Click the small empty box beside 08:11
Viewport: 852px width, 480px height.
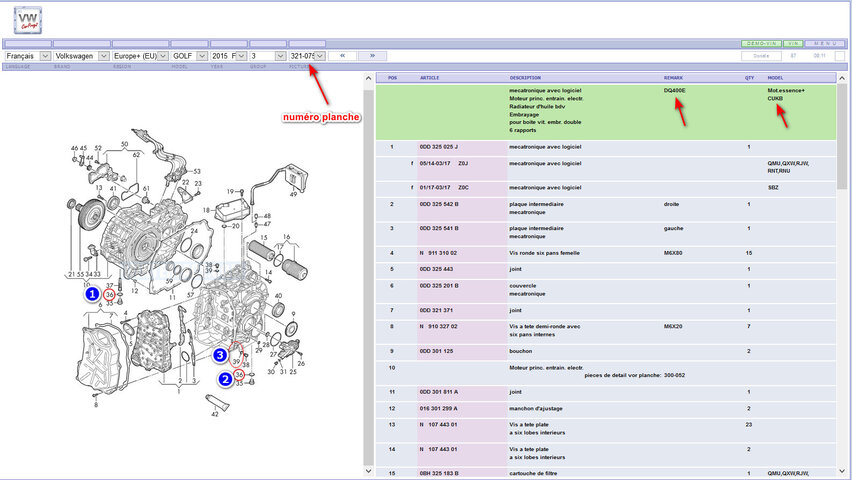pyautogui.click(x=840, y=56)
